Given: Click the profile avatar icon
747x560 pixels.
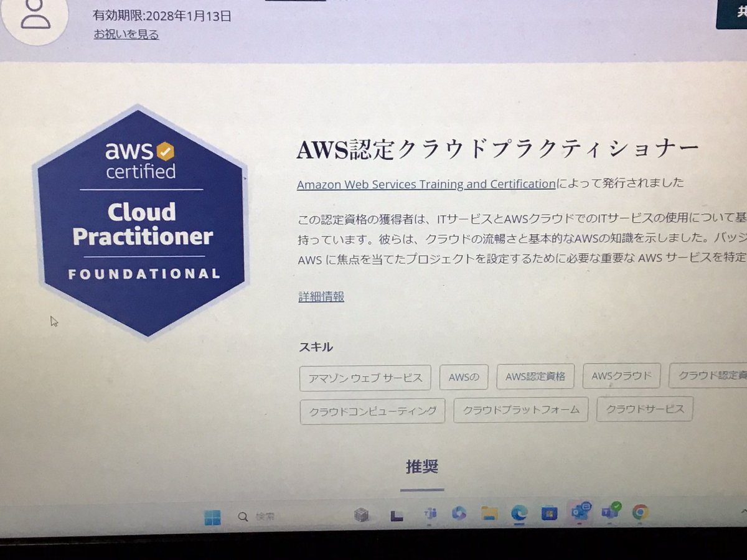Looking at the screenshot, I should tap(35, 17).
